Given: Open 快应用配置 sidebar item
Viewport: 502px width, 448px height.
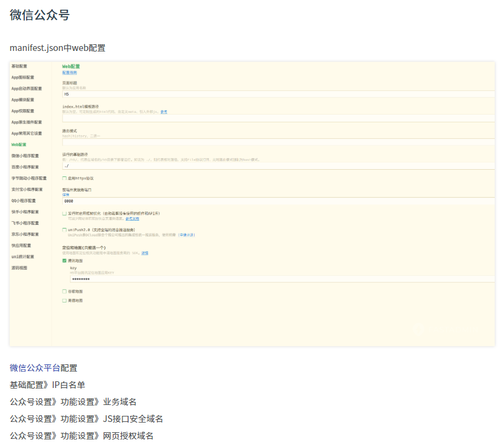Looking at the screenshot, I should tap(21, 246).
